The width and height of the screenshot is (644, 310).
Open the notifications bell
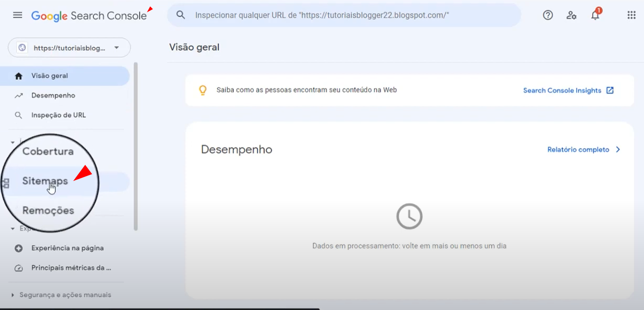pos(595,15)
